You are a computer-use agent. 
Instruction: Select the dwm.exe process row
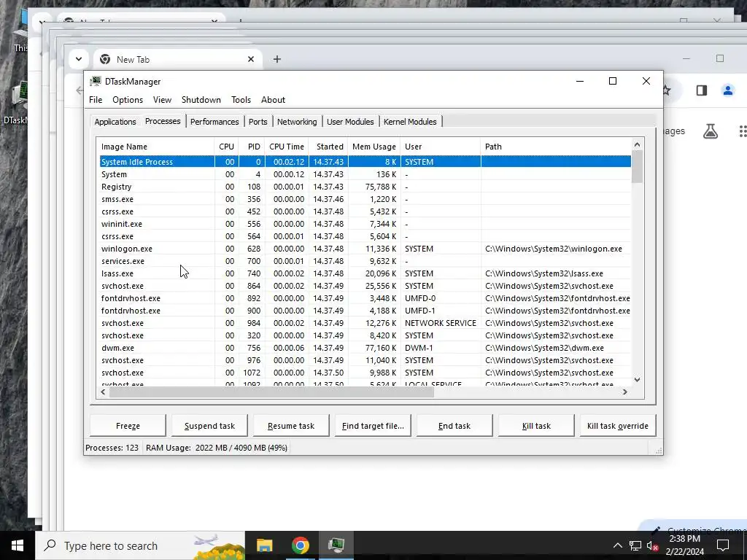click(x=365, y=348)
